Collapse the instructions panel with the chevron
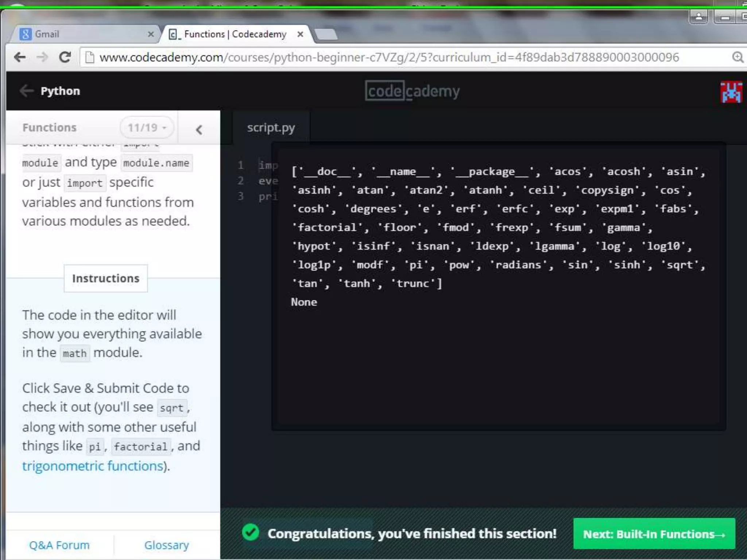 pos(199,129)
